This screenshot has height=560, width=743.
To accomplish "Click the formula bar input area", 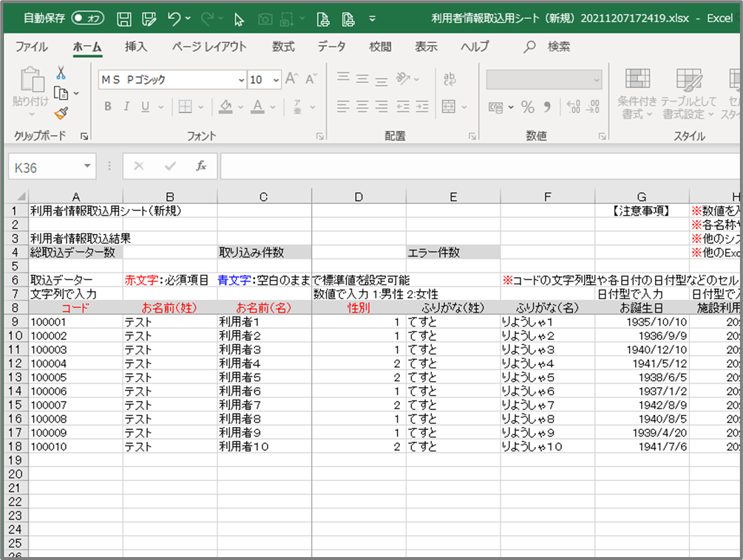I will click(x=480, y=166).
